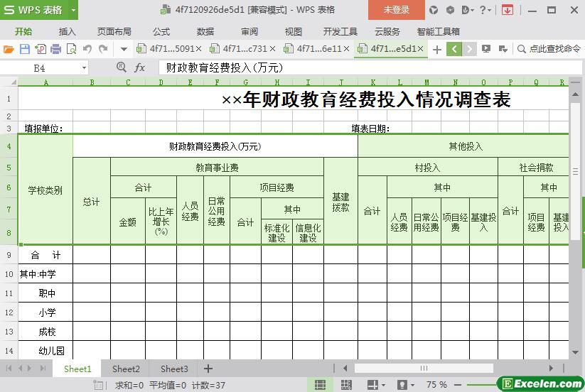Toggle the red pin icon in title bar
The image size is (585, 392).
coord(508,10)
